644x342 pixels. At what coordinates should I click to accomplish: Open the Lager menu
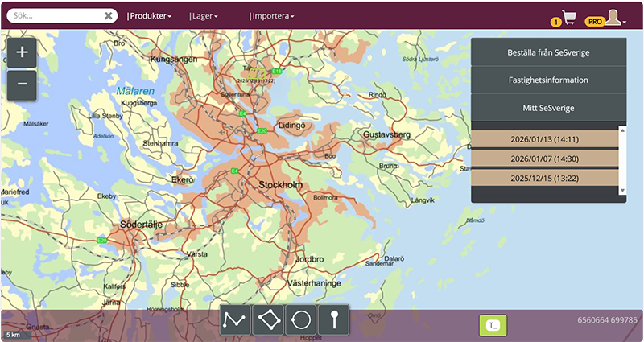click(203, 16)
